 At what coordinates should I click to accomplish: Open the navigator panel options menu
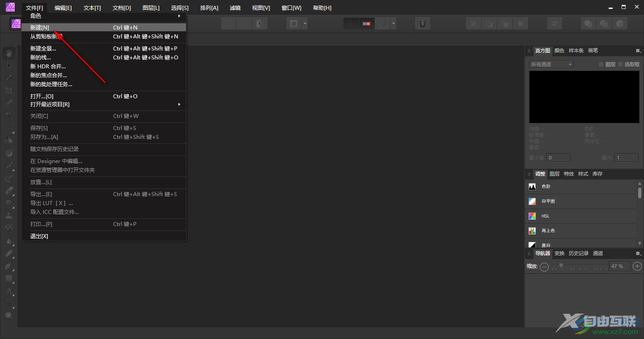(638, 253)
